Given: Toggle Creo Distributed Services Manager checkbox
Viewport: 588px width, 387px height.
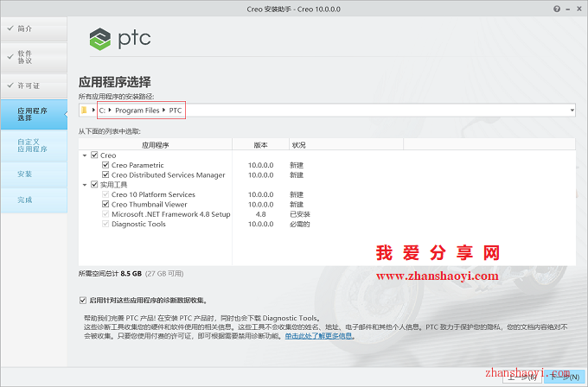Looking at the screenshot, I should pos(105,174).
